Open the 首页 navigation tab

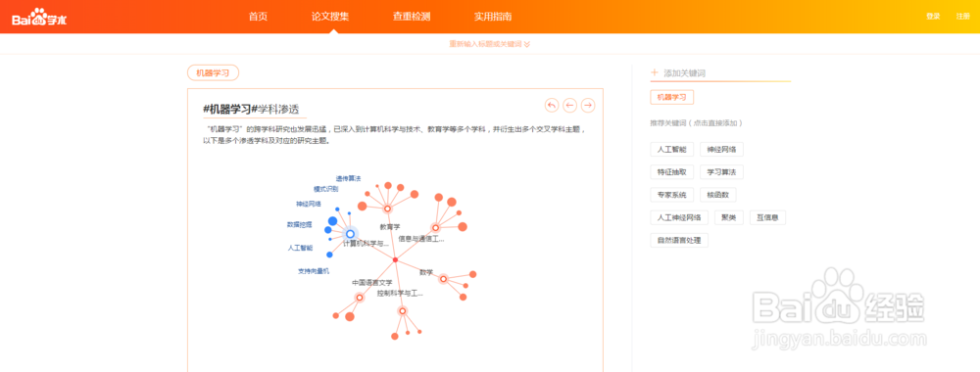tap(258, 17)
